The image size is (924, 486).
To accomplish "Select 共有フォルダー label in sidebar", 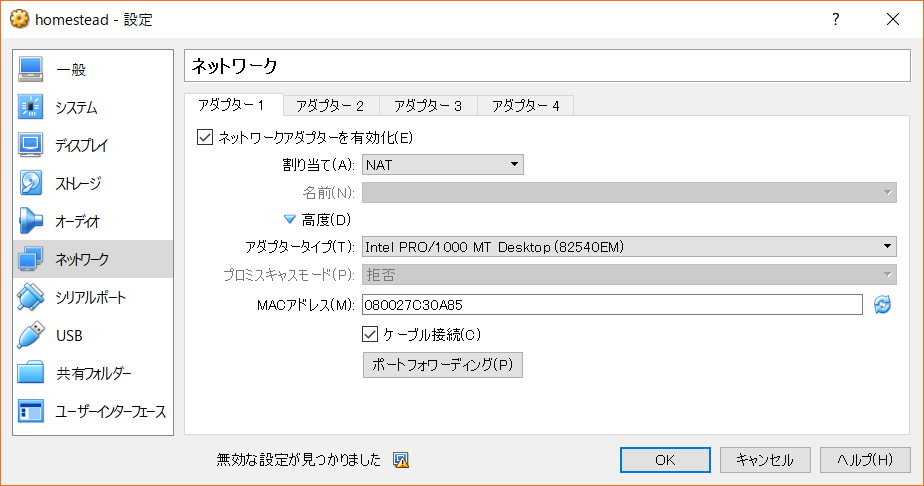I will 94,373.
